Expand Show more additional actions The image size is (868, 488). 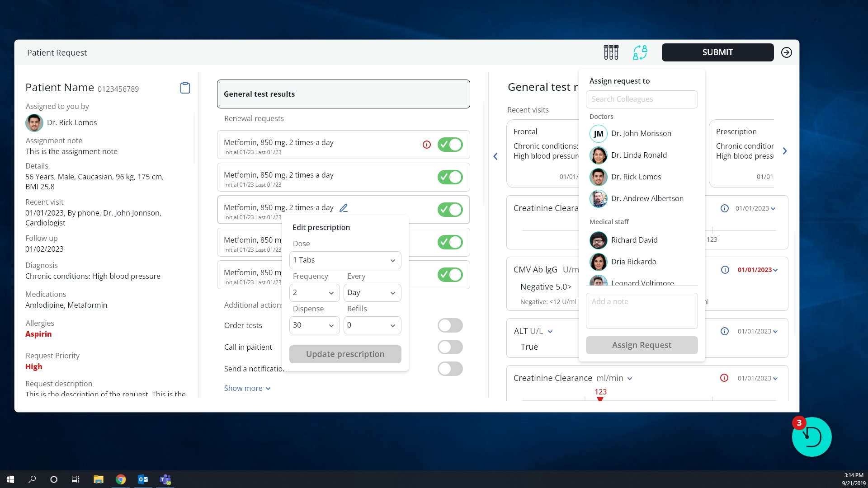click(x=247, y=388)
